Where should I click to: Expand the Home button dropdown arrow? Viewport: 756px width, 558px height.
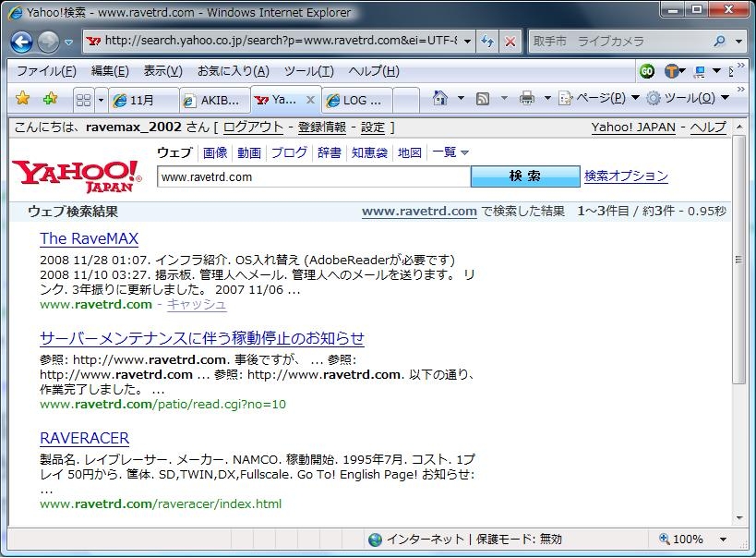(x=461, y=98)
